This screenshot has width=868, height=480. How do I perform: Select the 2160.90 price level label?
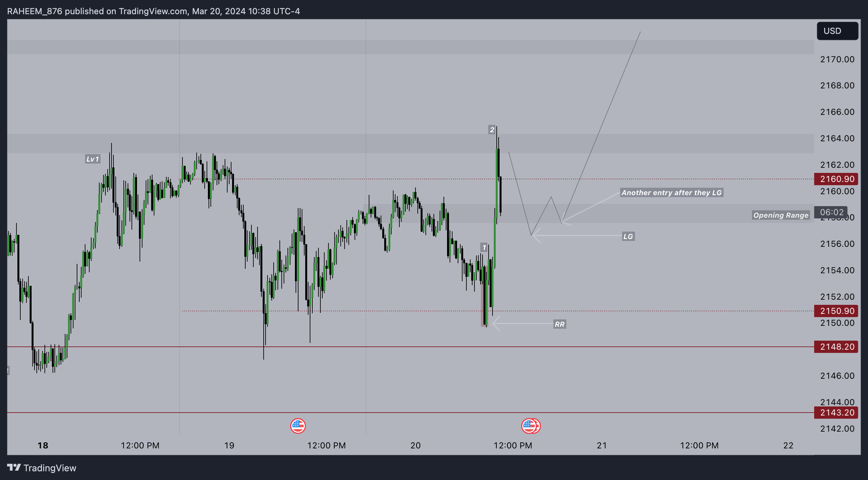pyautogui.click(x=836, y=179)
